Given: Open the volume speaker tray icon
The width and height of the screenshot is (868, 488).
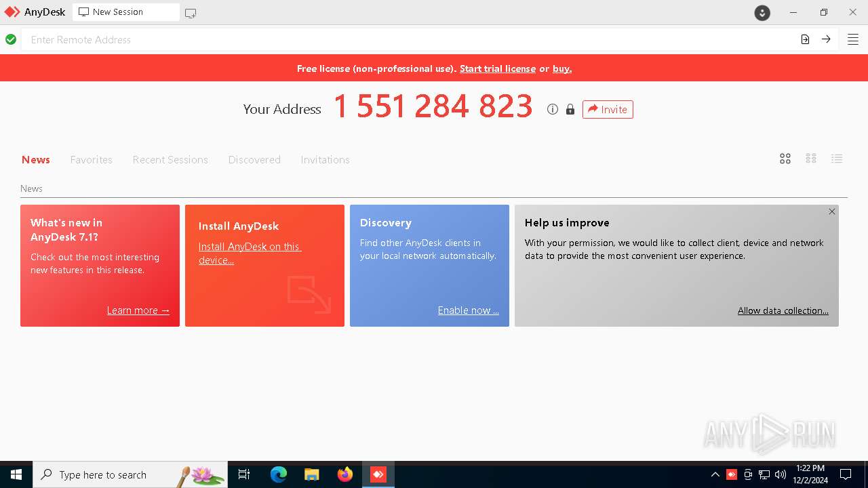Looking at the screenshot, I should click(x=781, y=474).
